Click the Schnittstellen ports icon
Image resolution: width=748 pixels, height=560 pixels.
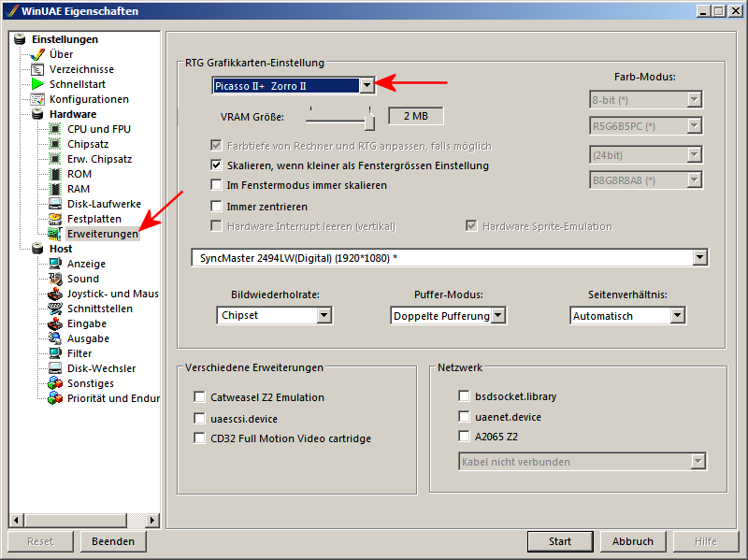55,309
